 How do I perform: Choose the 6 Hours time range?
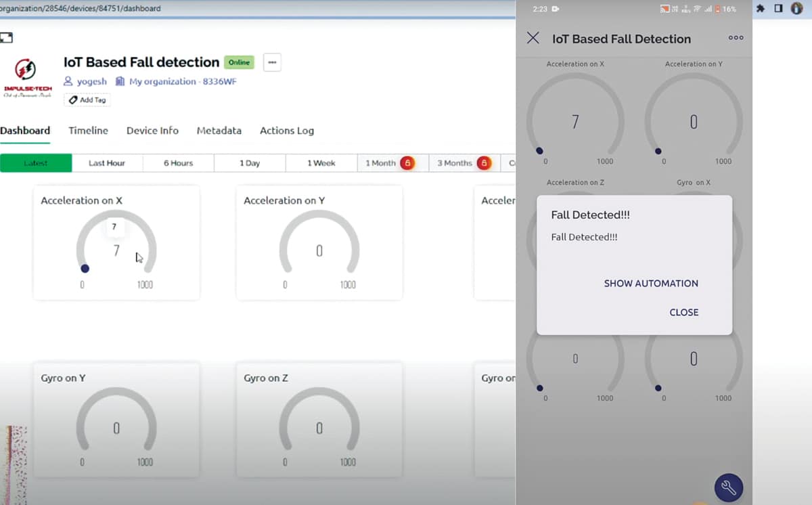[x=178, y=163]
